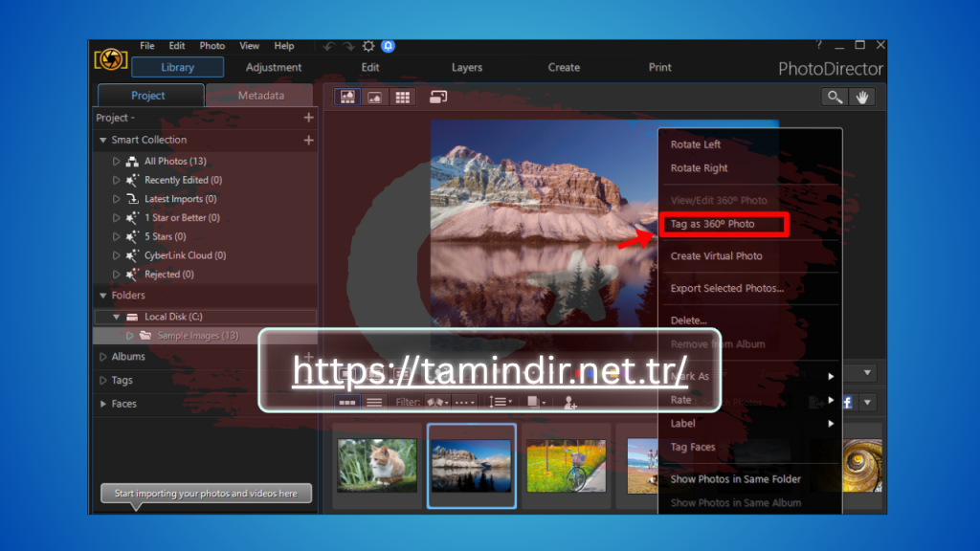Open help via the question mark icon
This screenshot has height=551, width=980.
pyautogui.click(x=819, y=45)
